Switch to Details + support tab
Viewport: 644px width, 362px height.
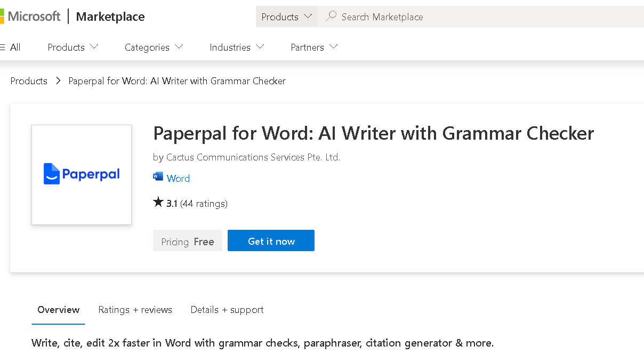coord(227,310)
